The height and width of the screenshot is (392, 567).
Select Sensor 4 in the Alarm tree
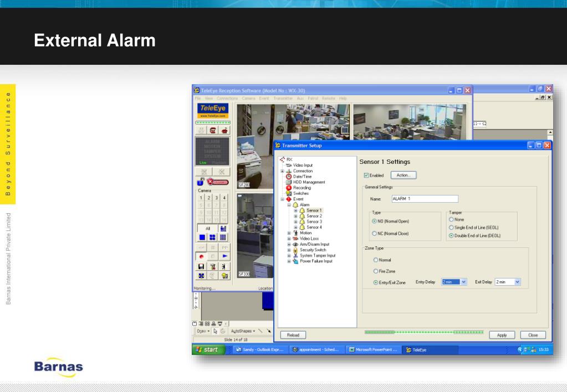pyautogui.click(x=314, y=227)
